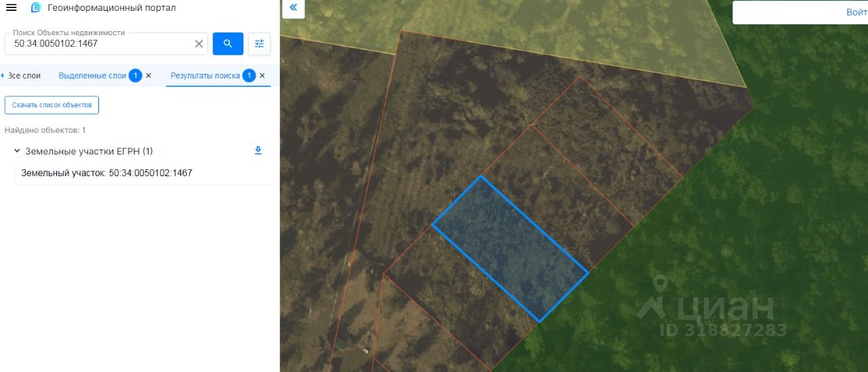Screen dimensions: 868x372
Task: Switch to the Выделенные слои tab
Action: 92,75
